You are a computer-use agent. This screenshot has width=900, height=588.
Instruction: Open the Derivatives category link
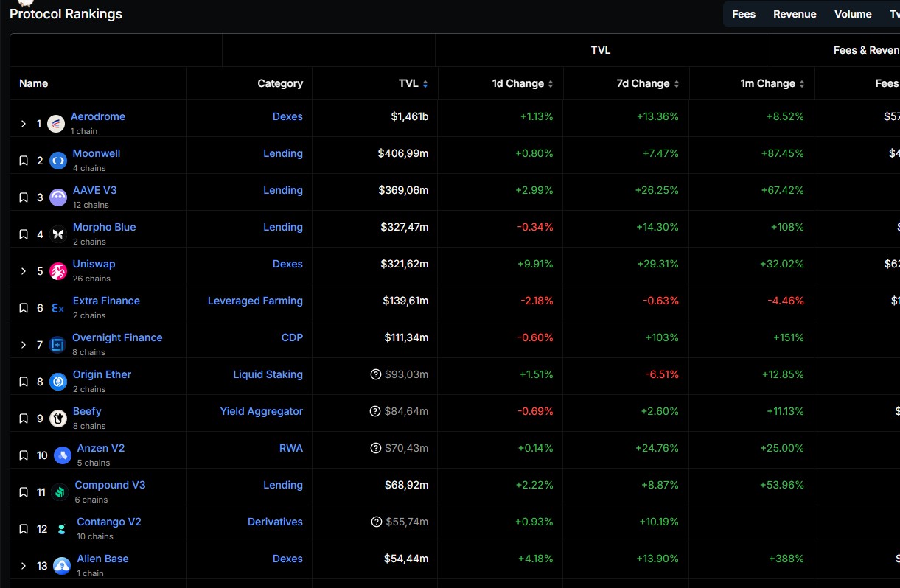275,522
